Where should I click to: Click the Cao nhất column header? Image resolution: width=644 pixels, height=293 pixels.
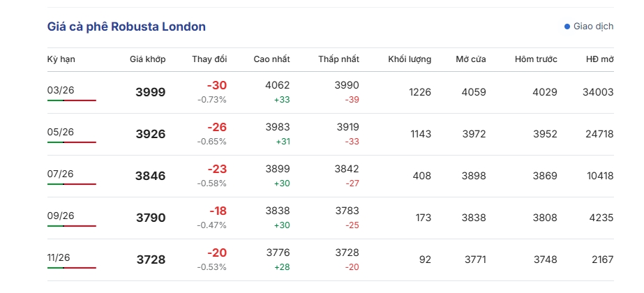pyautogui.click(x=271, y=59)
